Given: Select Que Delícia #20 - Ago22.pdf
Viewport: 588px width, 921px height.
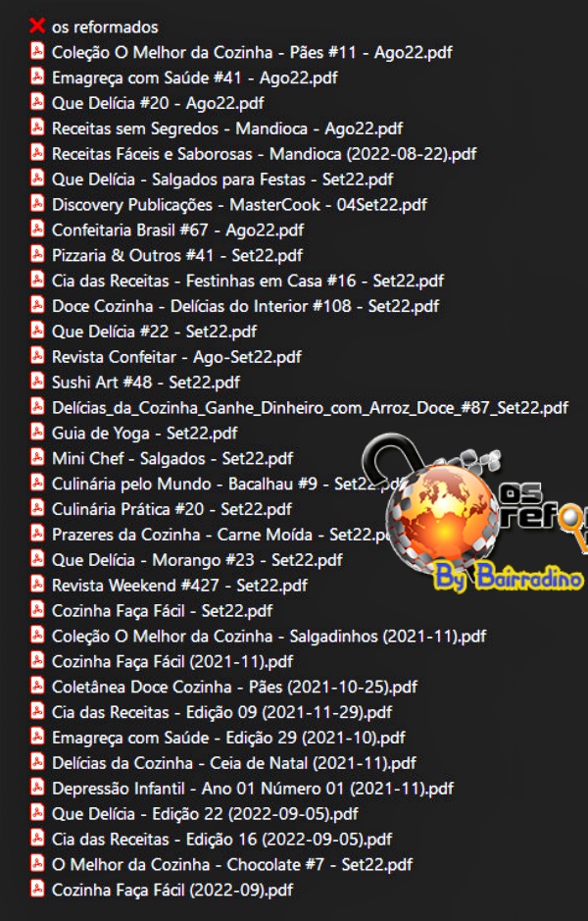Looking at the screenshot, I should point(158,103).
